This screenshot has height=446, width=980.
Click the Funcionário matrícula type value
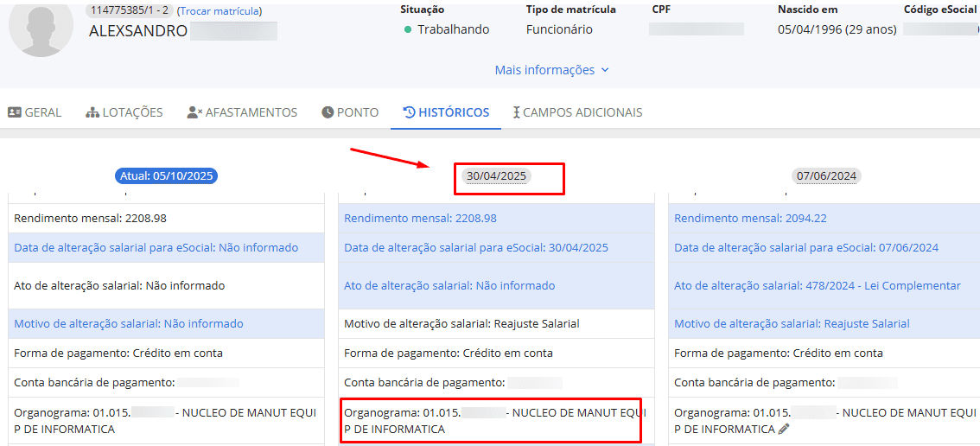click(x=559, y=29)
